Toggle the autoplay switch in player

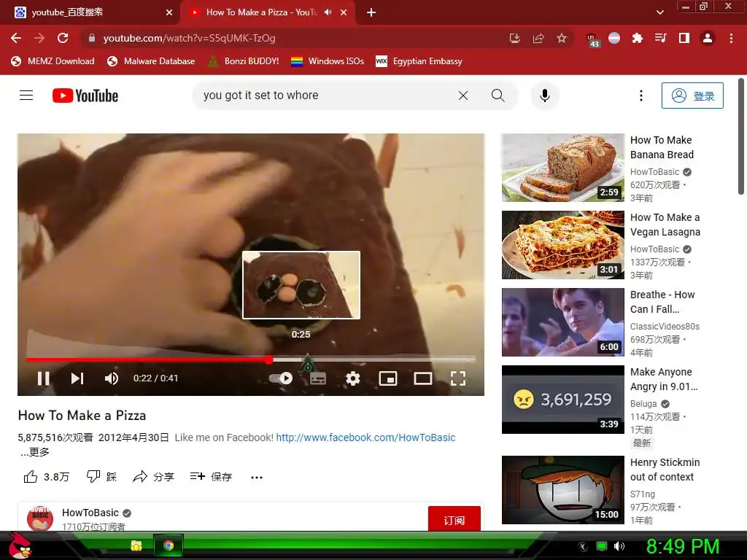(281, 378)
